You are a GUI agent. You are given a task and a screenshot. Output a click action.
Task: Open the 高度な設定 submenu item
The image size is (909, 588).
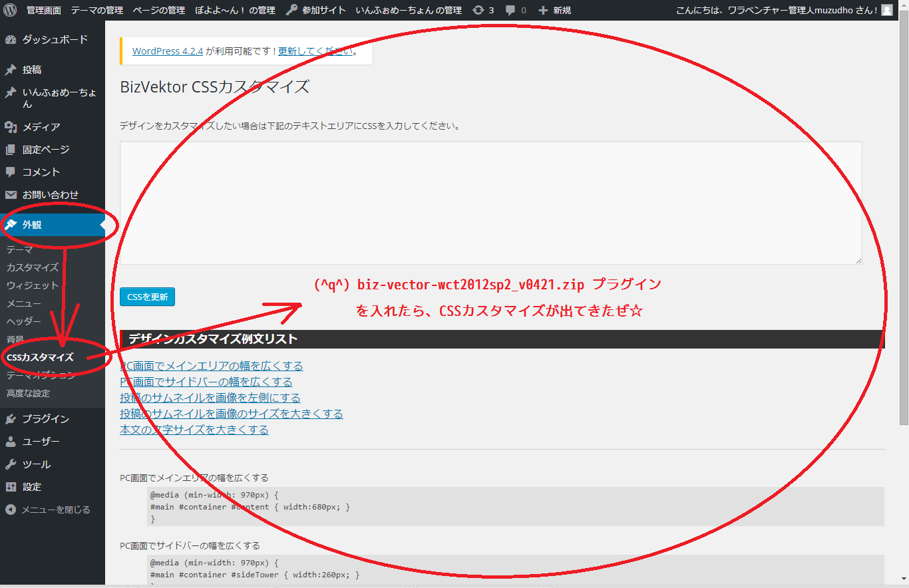coord(28,393)
